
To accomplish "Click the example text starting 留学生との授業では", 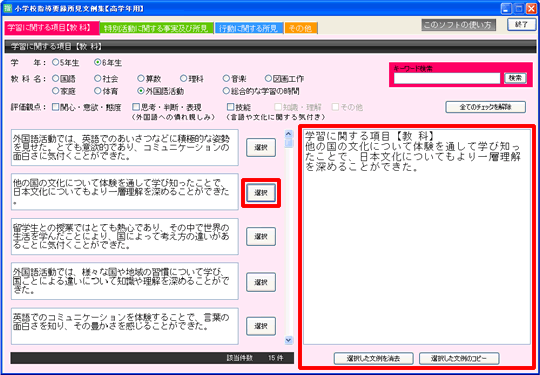I will point(125,236).
